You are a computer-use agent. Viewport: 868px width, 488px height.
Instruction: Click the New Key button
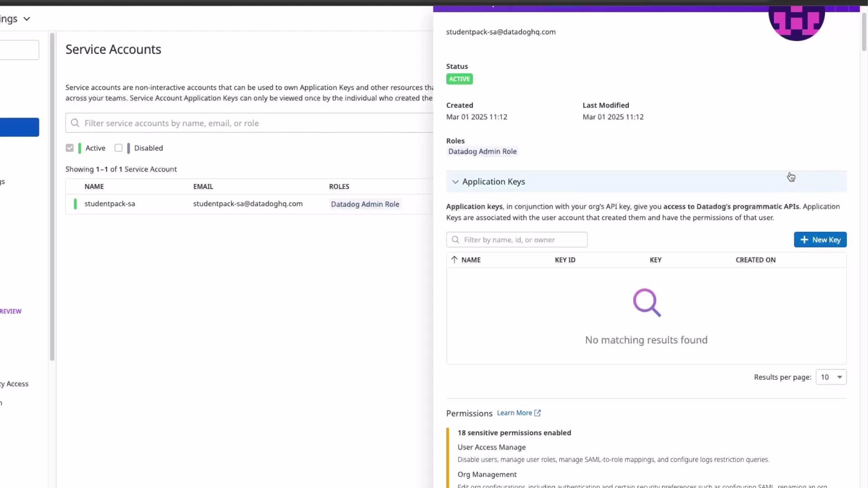click(820, 239)
